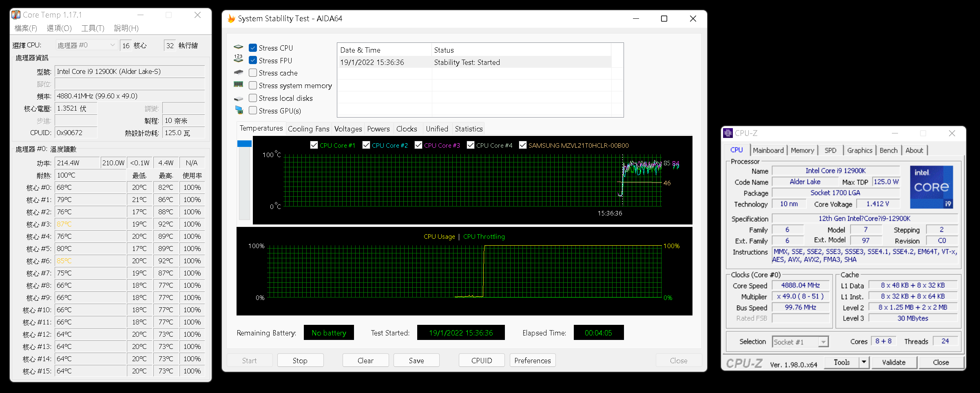Click the Save button in AIDA64
This screenshot has height=393, width=980.
[416, 360]
